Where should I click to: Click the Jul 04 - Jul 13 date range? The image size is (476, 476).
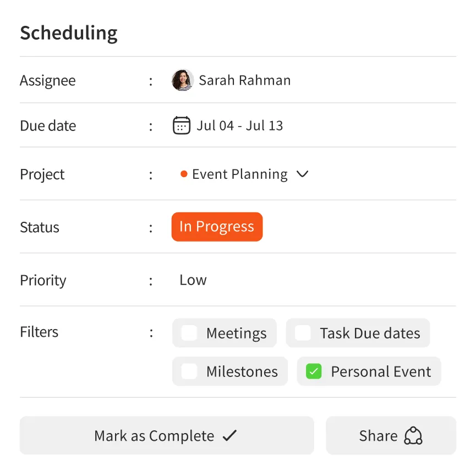(x=240, y=125)
